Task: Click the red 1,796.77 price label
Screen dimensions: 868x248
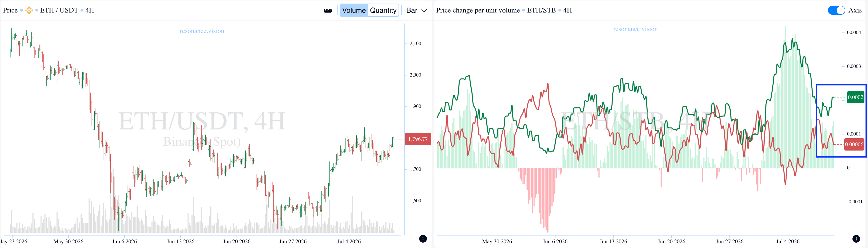Action: coord(418,139)
